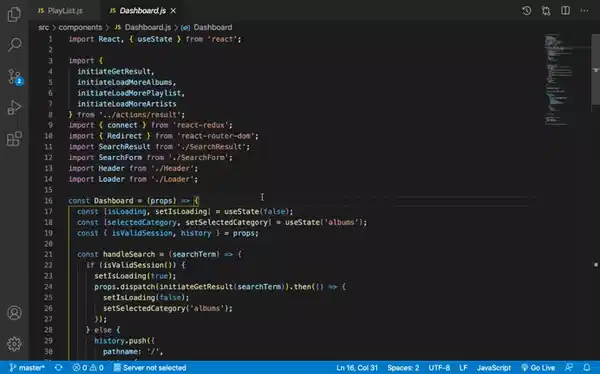Open the Search view in activity bar
600x374 pixels.
coord(14,45)
